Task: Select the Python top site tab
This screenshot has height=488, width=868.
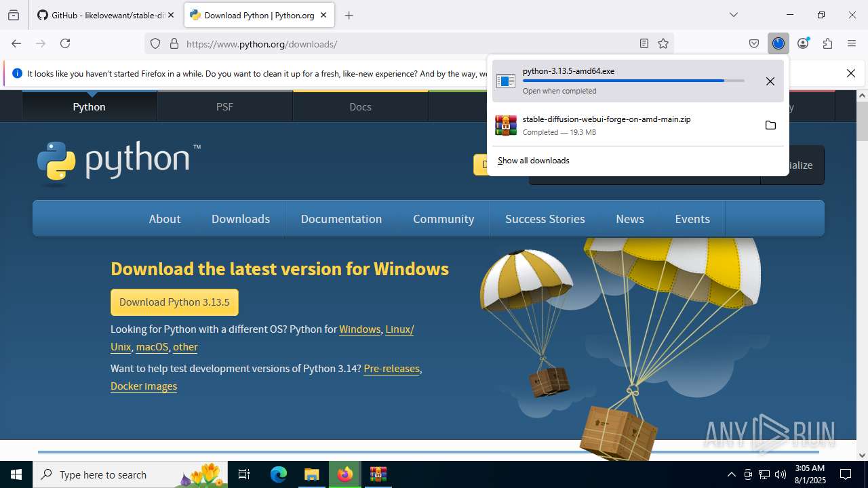Action: 90,106
